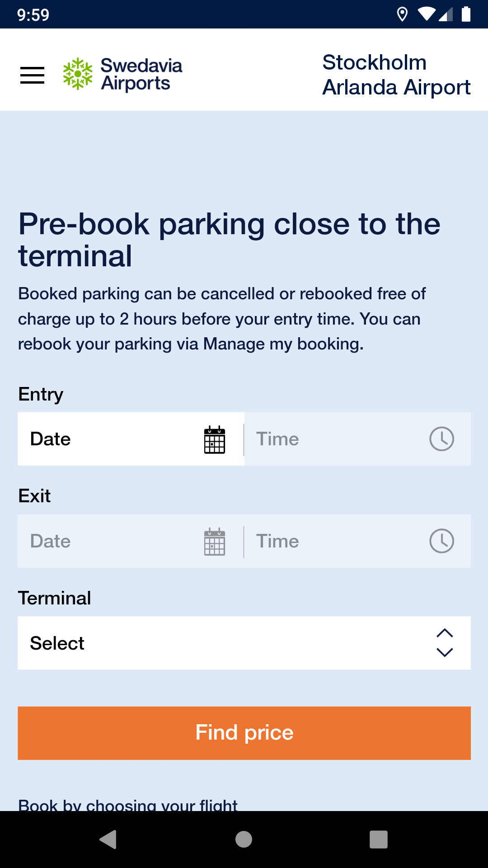Tap the Swedavia Airports snowflake logo
The height and width of the screenshot is (868, 488).
click(78, 74)
